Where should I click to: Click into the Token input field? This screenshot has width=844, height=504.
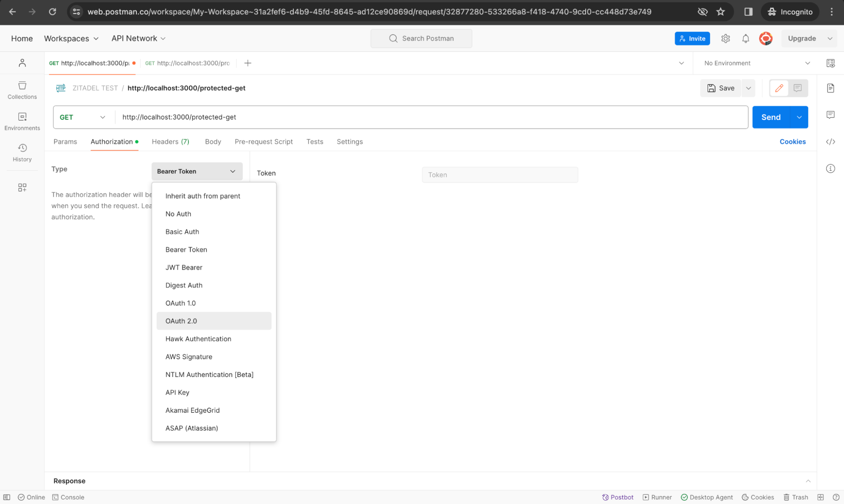coord(500,175)
